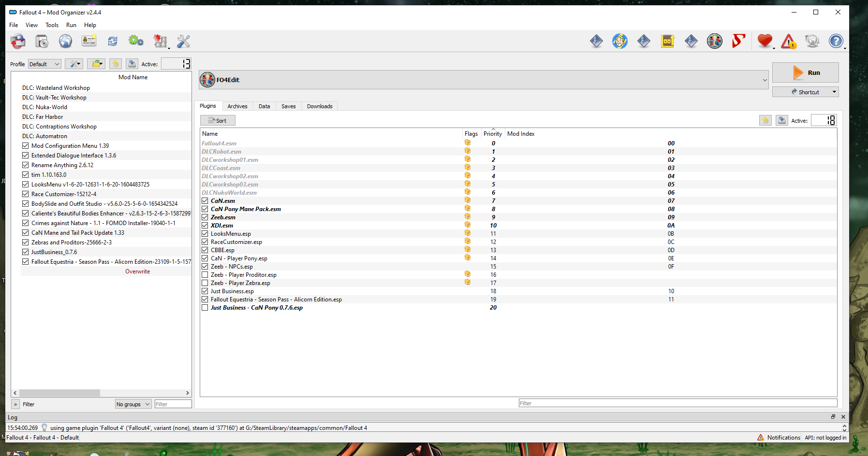Toggle the LooksMenu.esp plugin checkbox
Screen dimensions: 868x456
(x=205, y=234)
